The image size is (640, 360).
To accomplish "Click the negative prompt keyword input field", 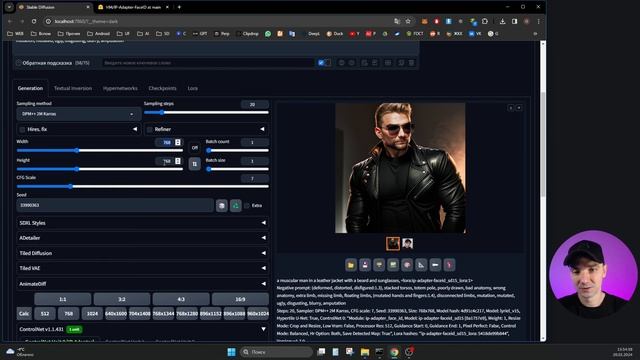I will click(x=208, y=63).
